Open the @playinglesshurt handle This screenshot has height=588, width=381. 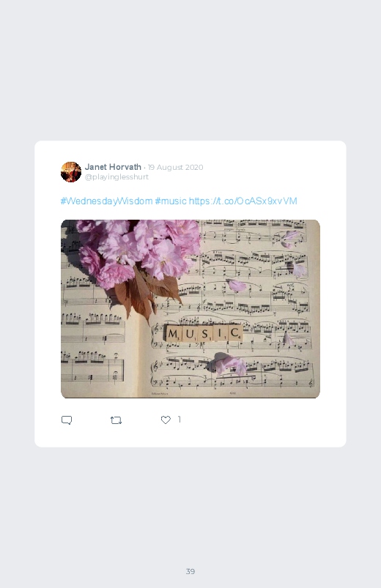116,177
